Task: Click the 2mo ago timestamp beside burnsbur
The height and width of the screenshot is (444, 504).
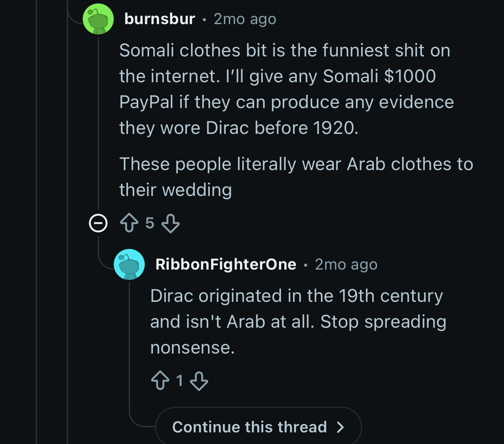Action: (x=245, y=19)
